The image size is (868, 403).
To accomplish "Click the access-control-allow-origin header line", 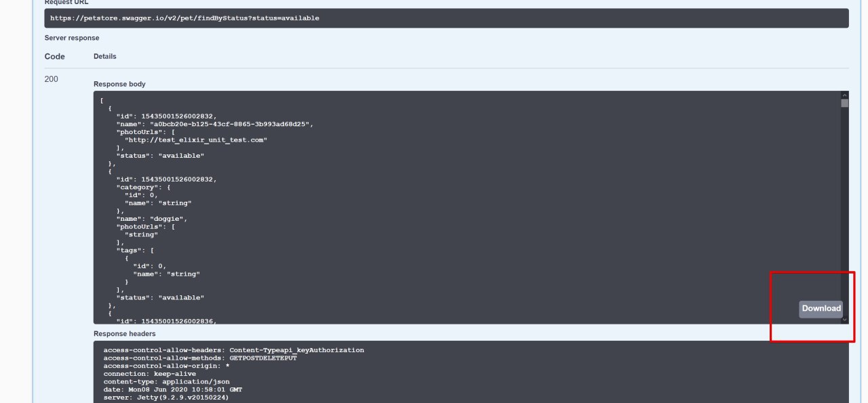I will pos(166,366).
